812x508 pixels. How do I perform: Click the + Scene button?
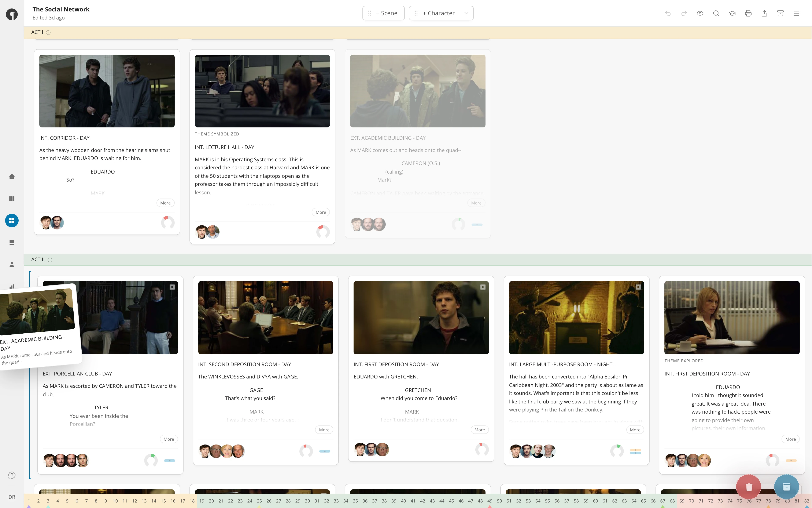tap(384, 13)
